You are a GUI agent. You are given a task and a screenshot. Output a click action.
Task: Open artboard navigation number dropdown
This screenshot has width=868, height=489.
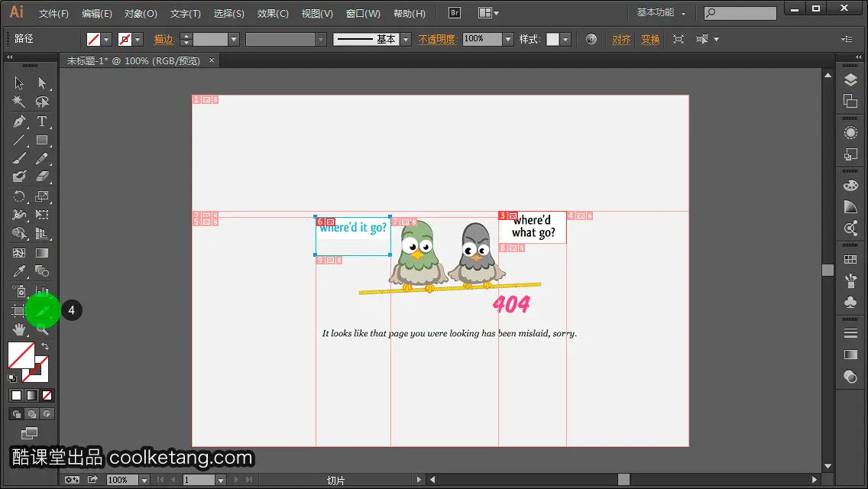click(x=220, y=480)
